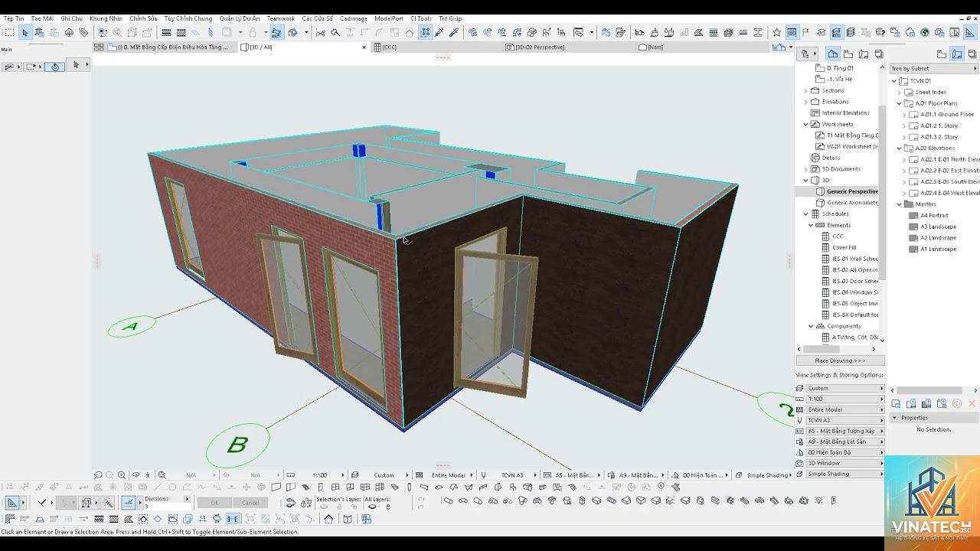980x551 pixels.
Task: Select IES-03 Door Schedule item
Action: (854, 281)
